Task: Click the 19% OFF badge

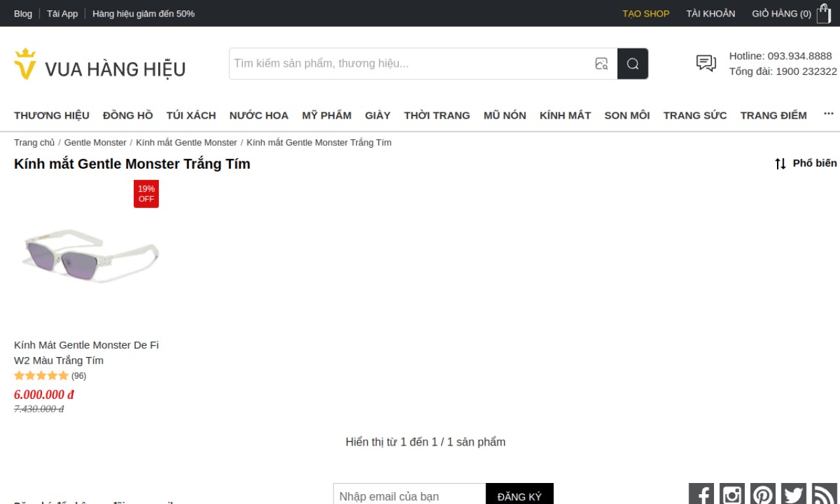Action: click(x=146, y=194)
